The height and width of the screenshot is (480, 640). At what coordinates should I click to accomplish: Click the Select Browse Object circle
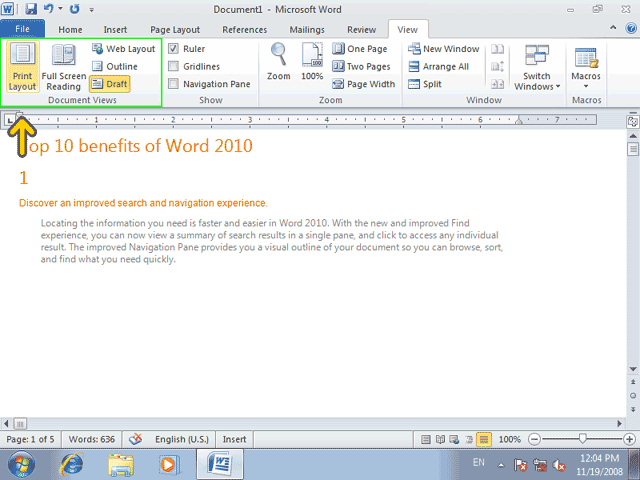pyautogui.click(x=633, y=396)
